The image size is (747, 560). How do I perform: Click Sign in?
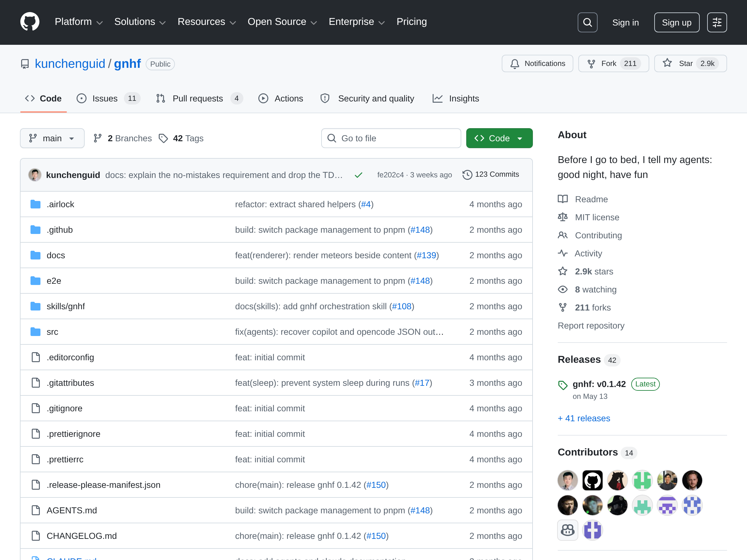625,22
